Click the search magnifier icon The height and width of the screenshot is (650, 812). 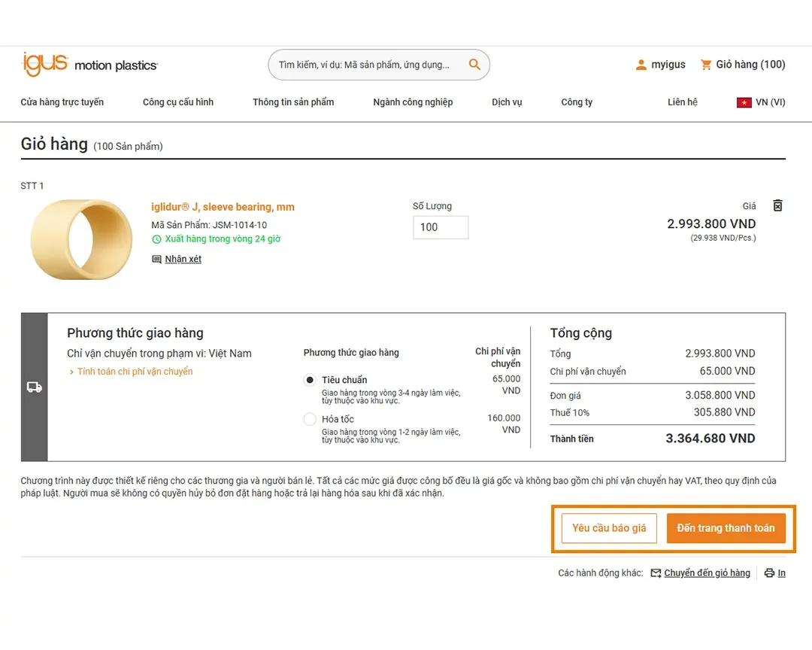point(474,64)
